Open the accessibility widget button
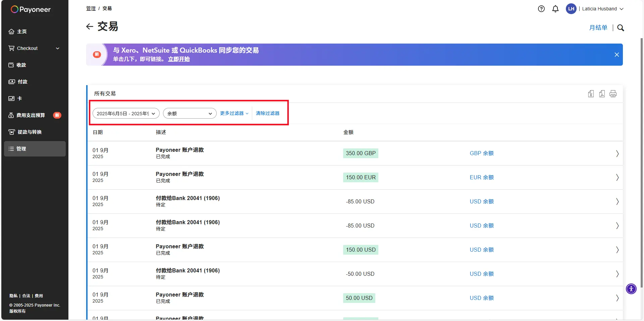This screenshot has width=644, height=321. 631,288
